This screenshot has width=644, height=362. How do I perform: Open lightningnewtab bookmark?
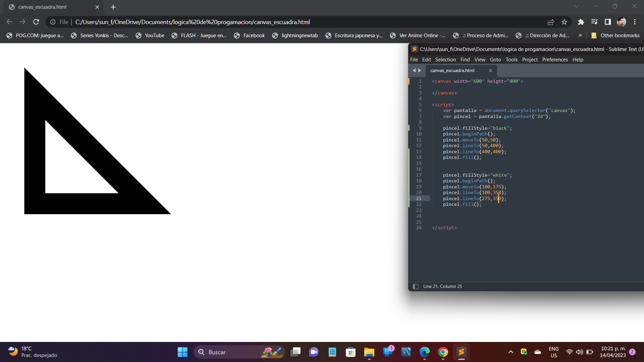point(295,36)
